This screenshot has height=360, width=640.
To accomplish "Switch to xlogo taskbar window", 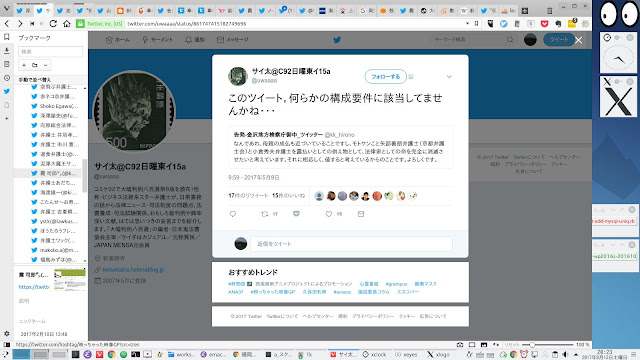I will pyautogui.click(x=438, y=355).
